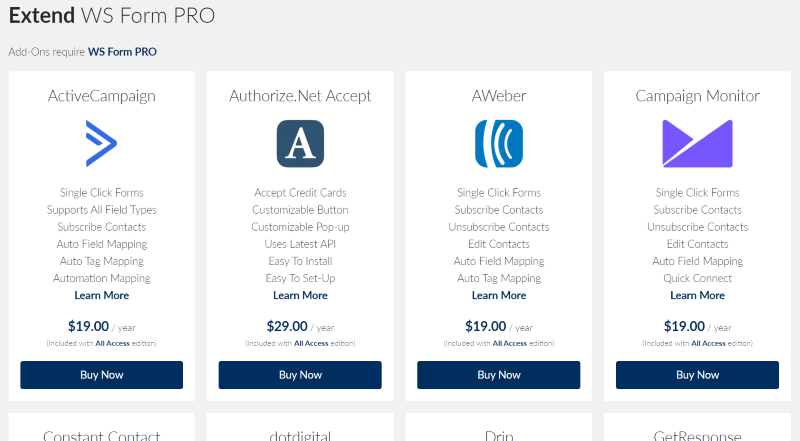Click 'Unsubscribe Contacts' in AWeber card
This screenshot has height=441, width=800.
point(498,227)
